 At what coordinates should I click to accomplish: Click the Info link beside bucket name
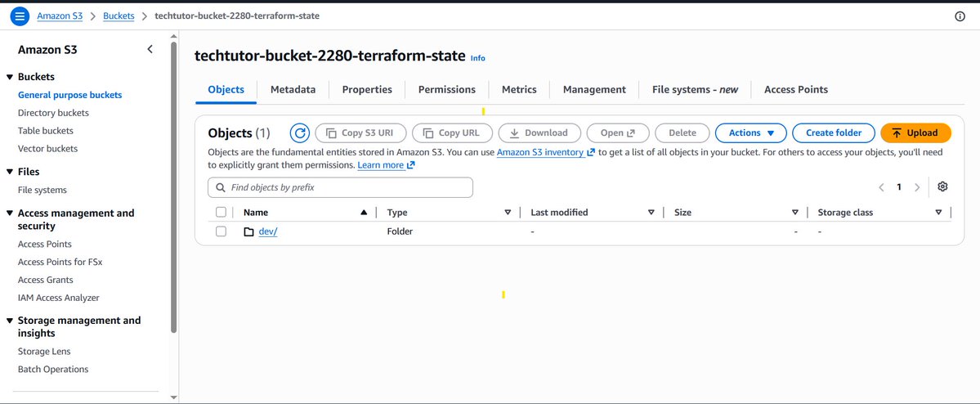point(477,58)
